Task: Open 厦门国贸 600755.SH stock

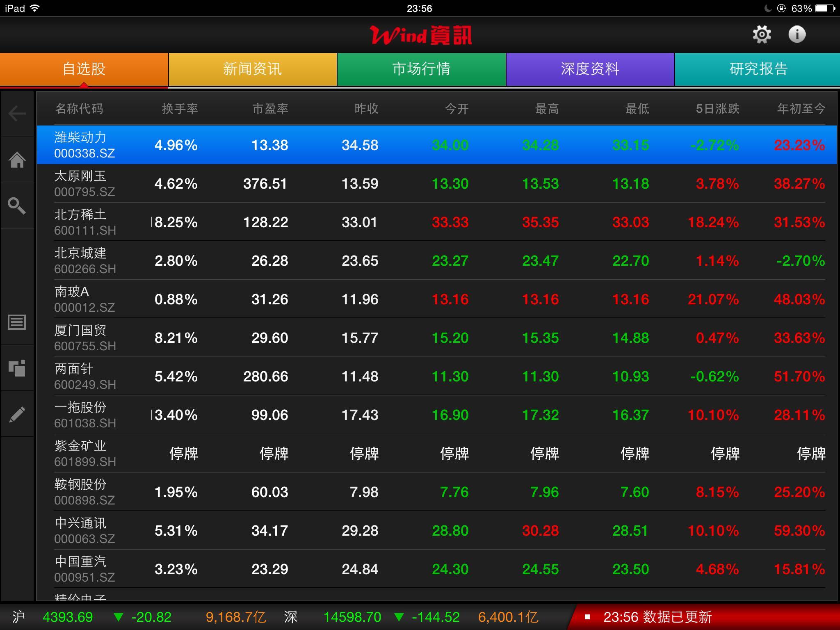Action: coord(437,338)
